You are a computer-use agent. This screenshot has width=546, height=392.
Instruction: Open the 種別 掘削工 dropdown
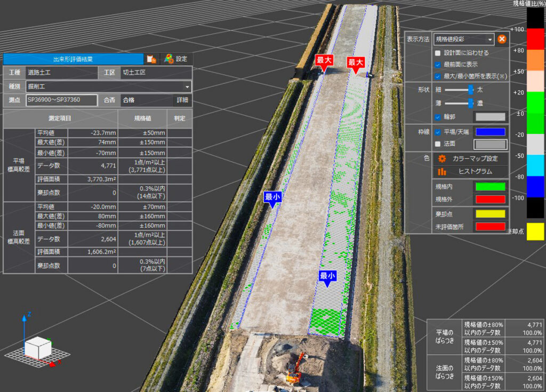pos(187,86)
